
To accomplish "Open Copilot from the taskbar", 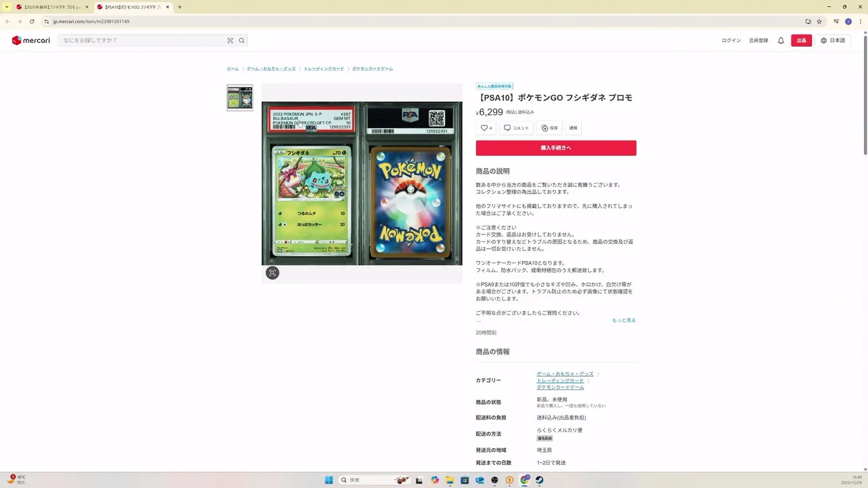I will click(435, 480).
